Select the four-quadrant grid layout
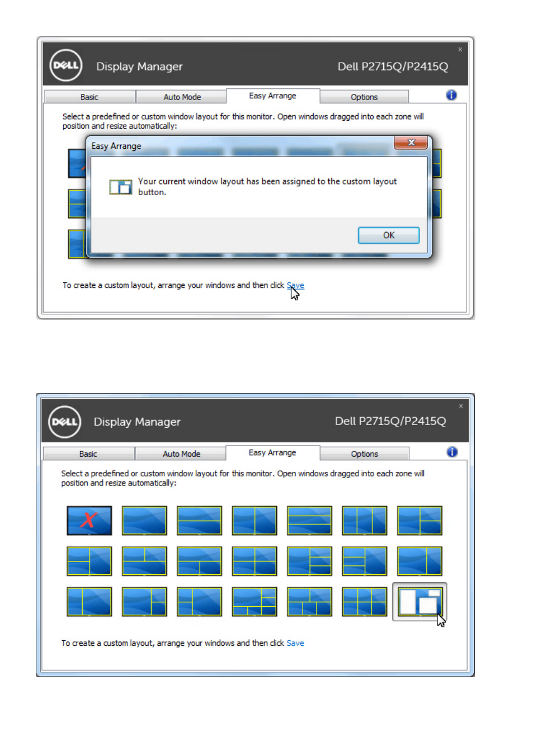Viewport: 533px width, 756px height. (x=254, y=561)
